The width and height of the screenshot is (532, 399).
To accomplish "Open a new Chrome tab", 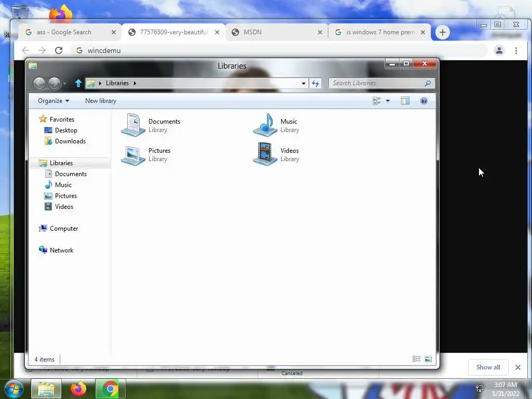I will coord(443,32).
